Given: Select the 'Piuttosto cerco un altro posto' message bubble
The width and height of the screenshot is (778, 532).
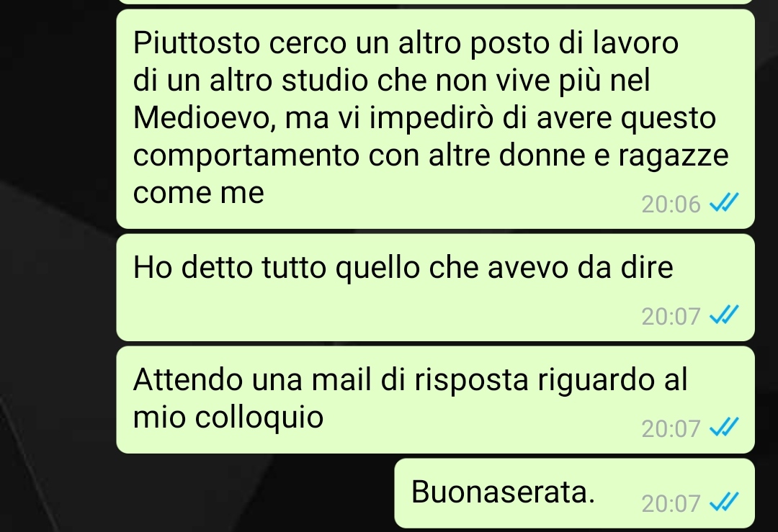Looking at the screenshot, I should click(435, 119).
